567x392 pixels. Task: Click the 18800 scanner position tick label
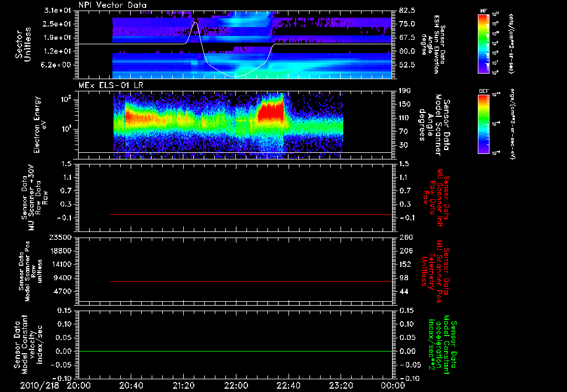coord(60,251)
